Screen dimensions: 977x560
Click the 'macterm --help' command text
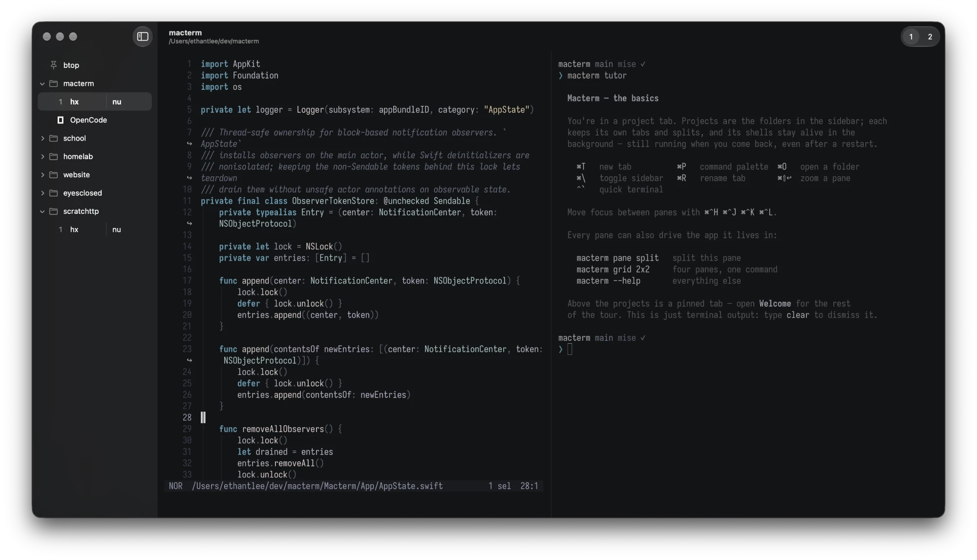point(608,281)
